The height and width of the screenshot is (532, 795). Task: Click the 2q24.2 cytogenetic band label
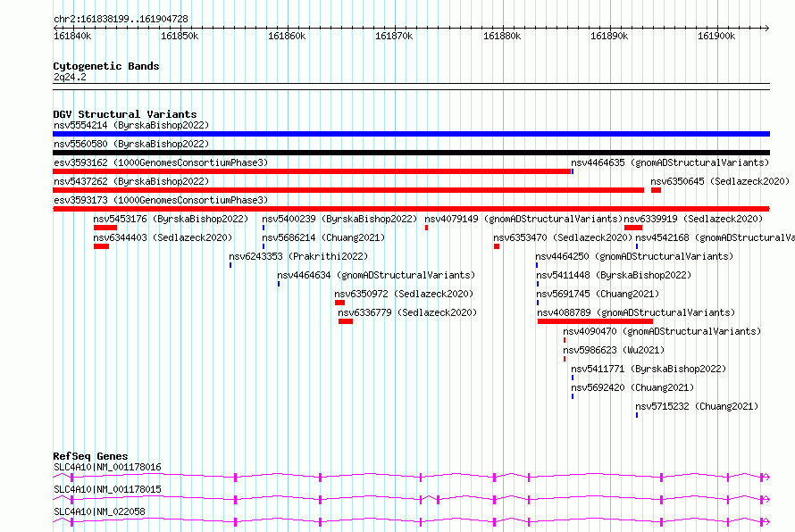point(70,77)
